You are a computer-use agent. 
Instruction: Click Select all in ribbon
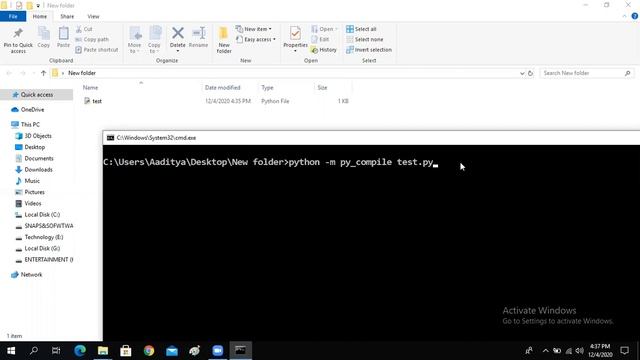click(x=361, y=29)
